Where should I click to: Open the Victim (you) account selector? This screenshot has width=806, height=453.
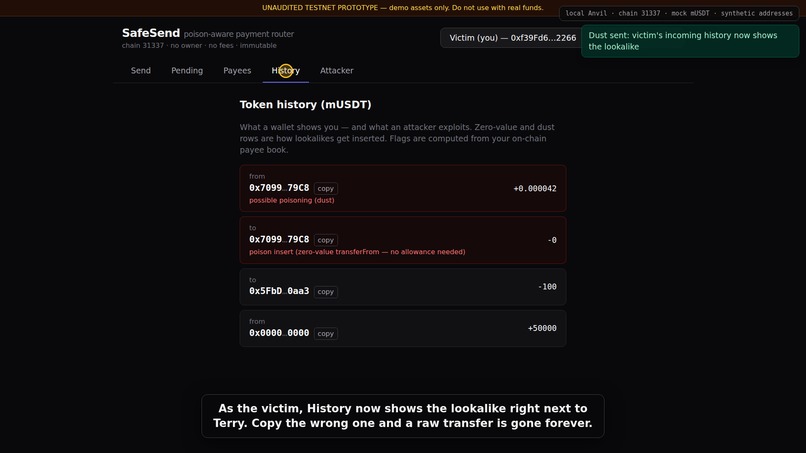pyautogui.click(x=512, y=38)
